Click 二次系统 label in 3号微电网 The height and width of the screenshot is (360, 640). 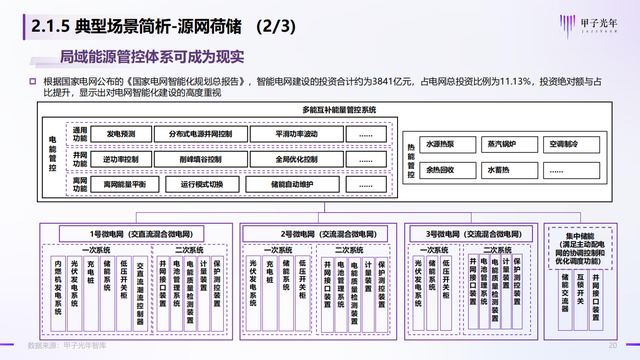(497, 250)
